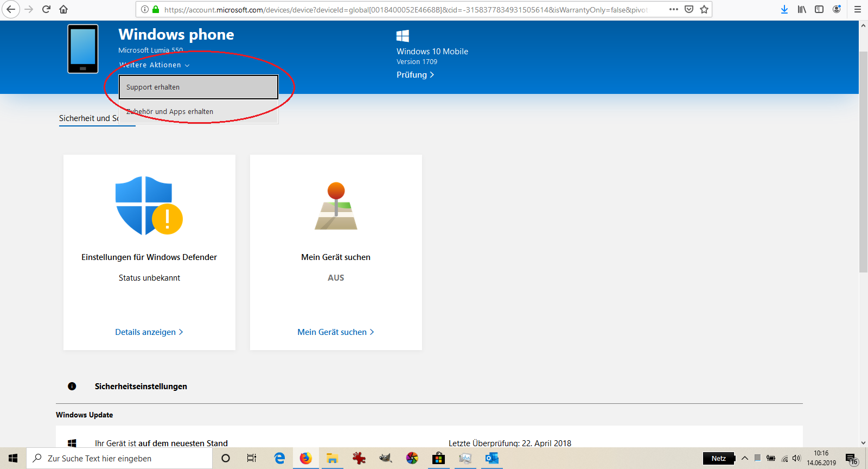
Task: Open File Explorer from taskbar
Action: (x=332, y=458)
